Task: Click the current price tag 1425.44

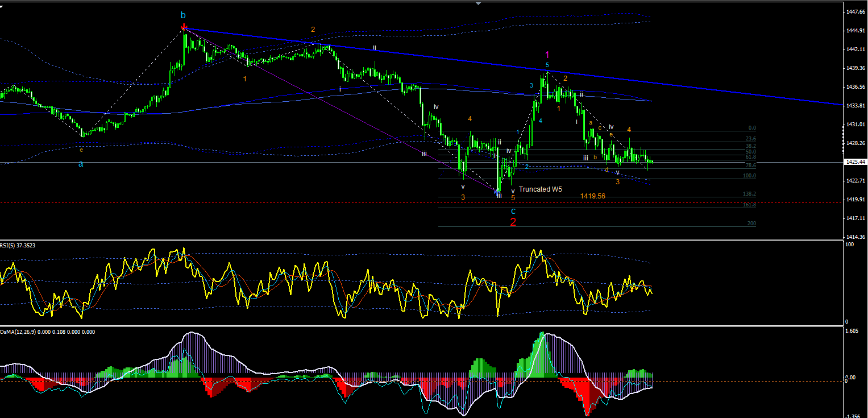Action: click(855, 162)
